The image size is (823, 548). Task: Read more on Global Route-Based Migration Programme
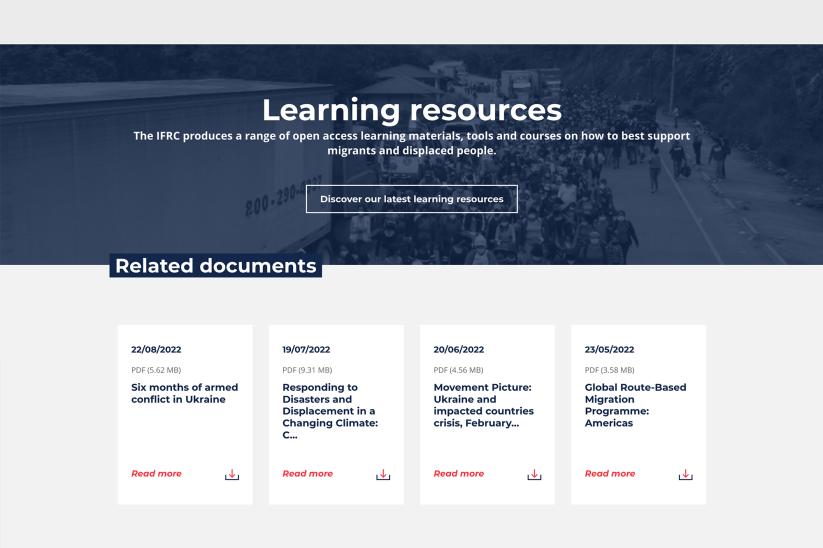[x=609, y=473]
